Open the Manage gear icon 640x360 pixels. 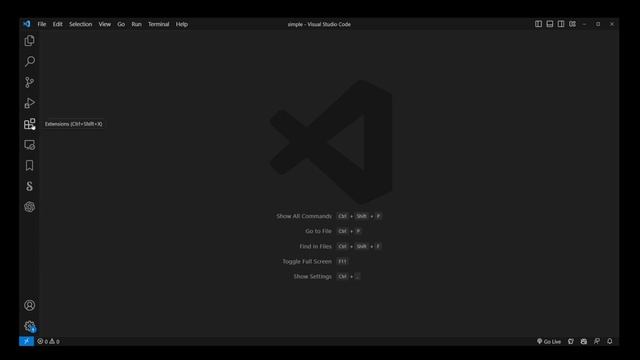pos(29,326)
